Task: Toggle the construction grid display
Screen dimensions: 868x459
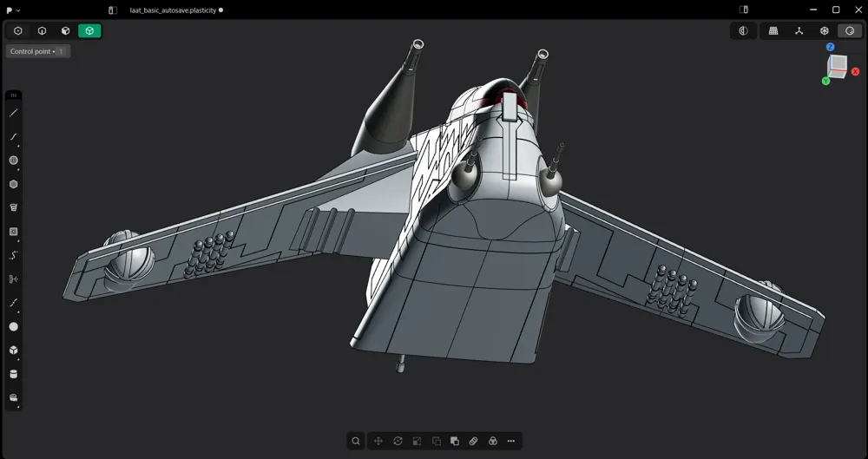Action: point(773,31)
